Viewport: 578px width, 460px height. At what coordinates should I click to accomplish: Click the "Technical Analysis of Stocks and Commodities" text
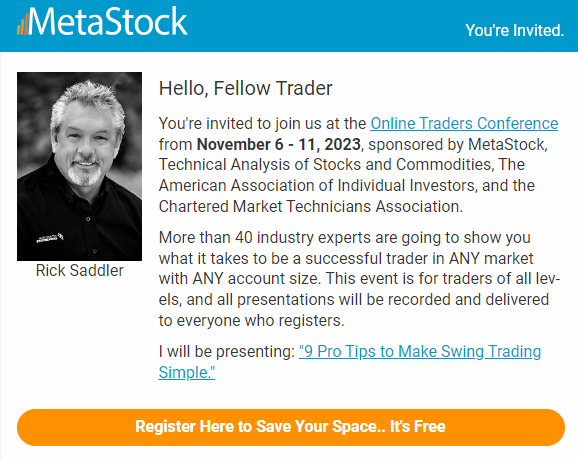[x=326, y=165]
